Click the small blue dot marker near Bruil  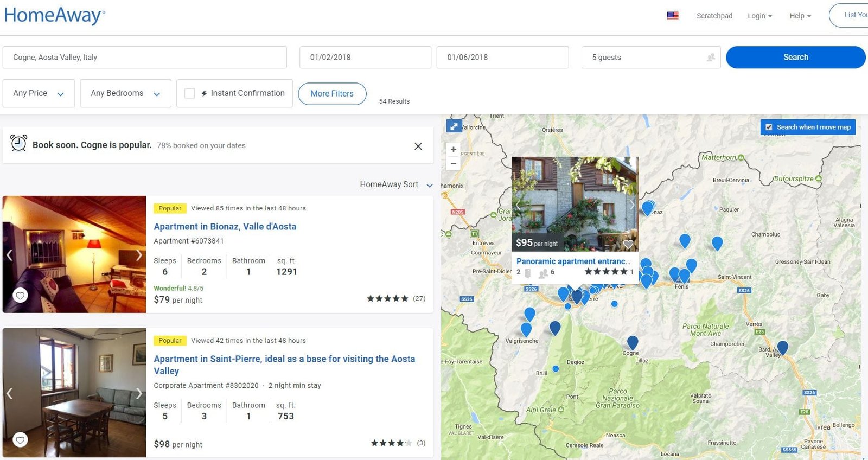556,369
